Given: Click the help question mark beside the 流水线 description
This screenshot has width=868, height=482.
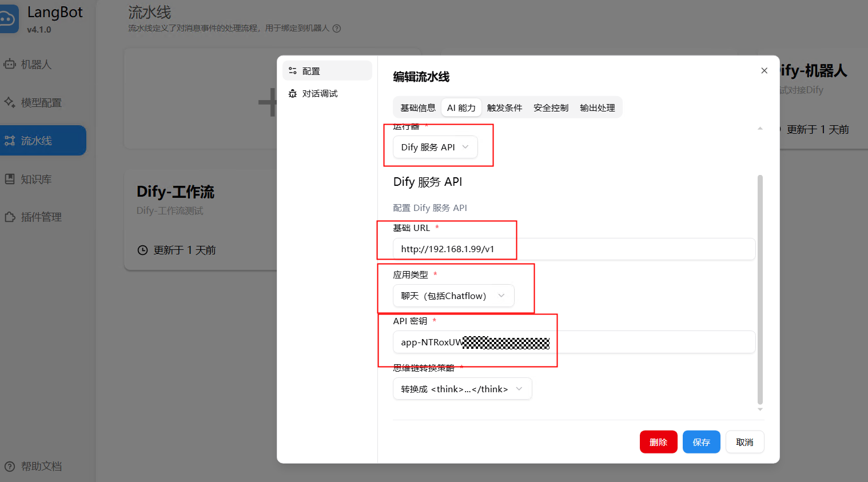Looking at the screenshot, I should pyautogui.click(x=337, y=29).
